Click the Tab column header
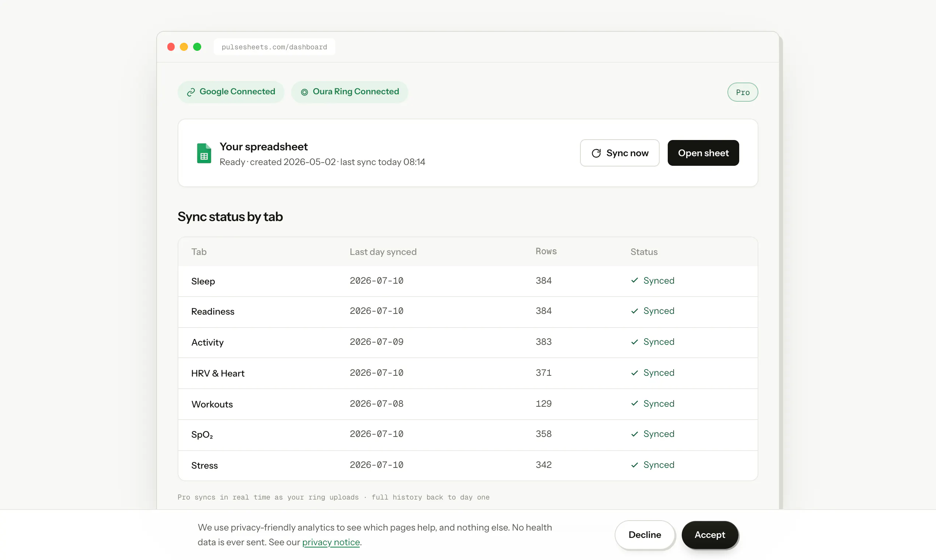936x560 pixels. (199, 252)
